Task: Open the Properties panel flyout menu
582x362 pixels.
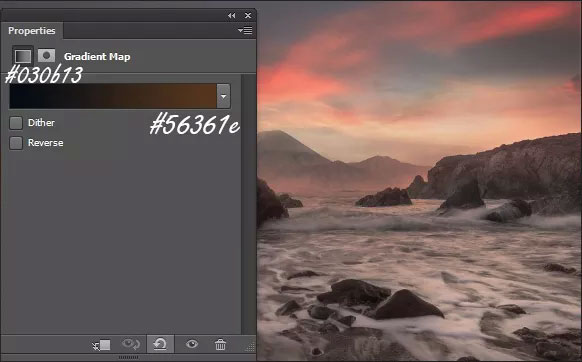Action: (x=245, y=30)
